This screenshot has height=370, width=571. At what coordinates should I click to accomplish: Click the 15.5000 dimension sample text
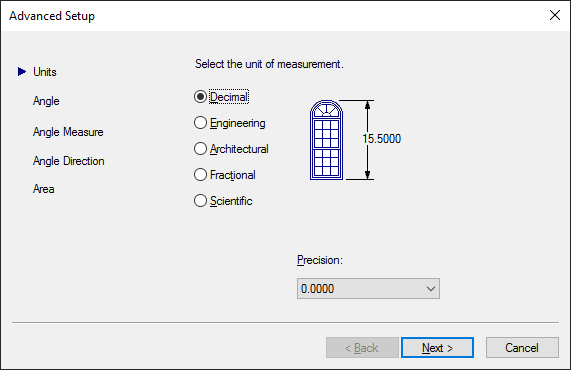[x=381, y=139]
